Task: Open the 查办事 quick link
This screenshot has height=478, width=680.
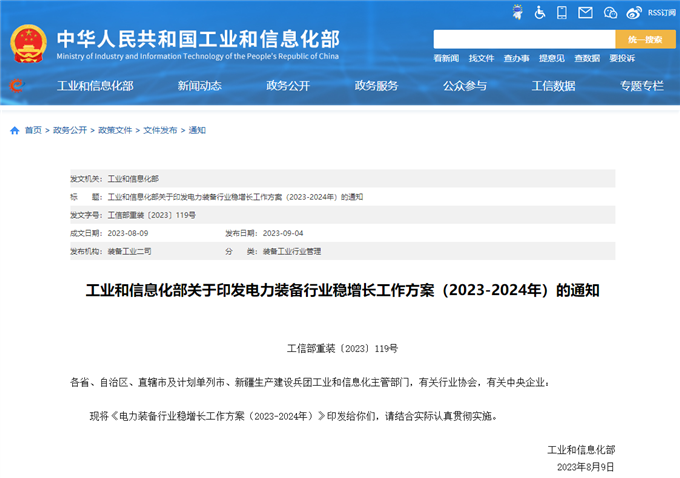Action: [517, 58]
